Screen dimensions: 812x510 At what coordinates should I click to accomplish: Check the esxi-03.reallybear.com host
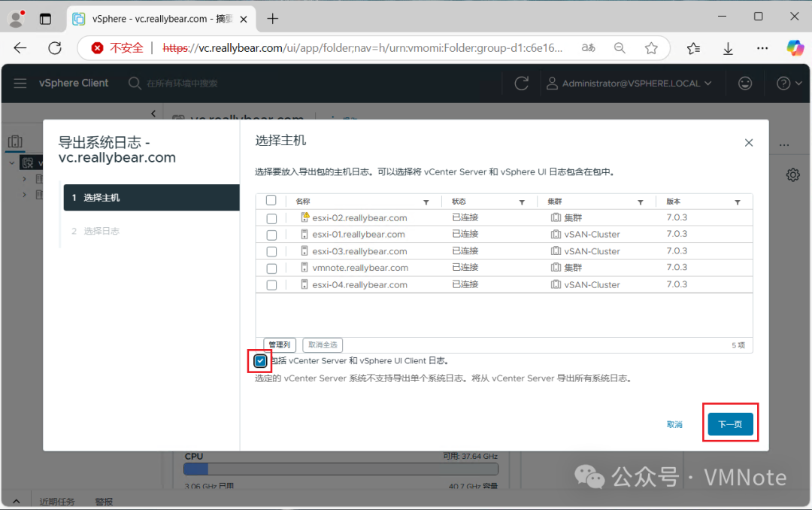(271, 251)
